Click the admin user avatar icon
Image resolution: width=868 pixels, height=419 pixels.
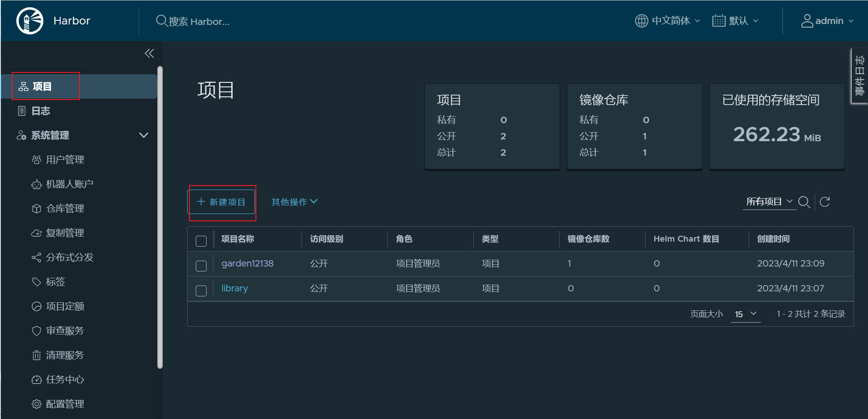click(807, 21)
